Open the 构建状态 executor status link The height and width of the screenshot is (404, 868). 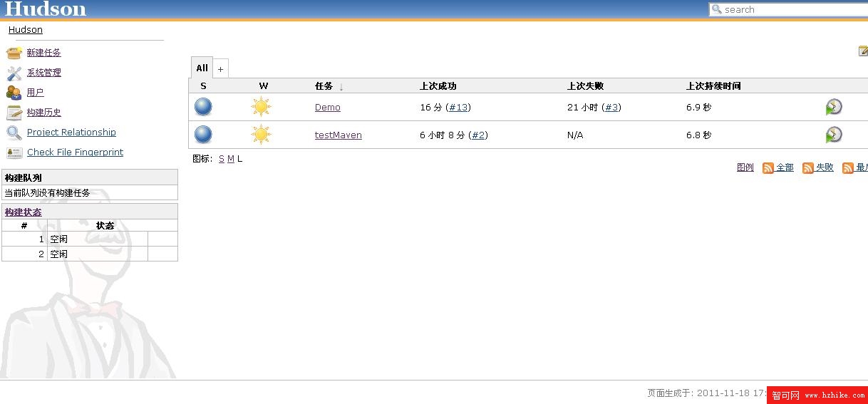click(x=24, y=212)
